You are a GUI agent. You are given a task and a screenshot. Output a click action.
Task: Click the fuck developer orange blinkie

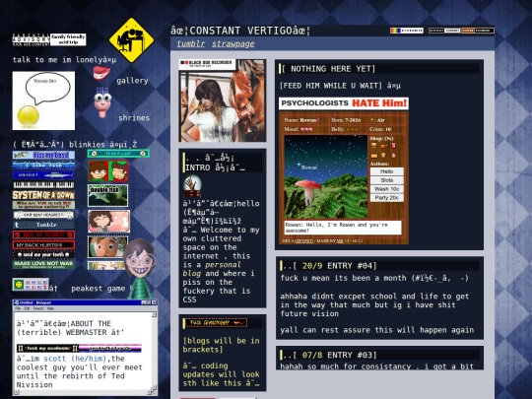[216, 323]
